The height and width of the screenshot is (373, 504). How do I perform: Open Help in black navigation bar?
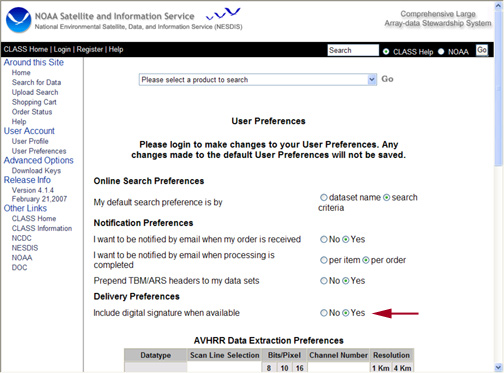click(x=116, y=49)
